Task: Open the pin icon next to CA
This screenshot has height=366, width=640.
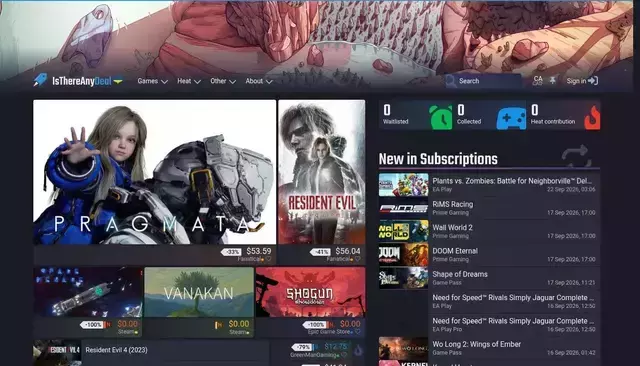Action: [x=552, y=80]
